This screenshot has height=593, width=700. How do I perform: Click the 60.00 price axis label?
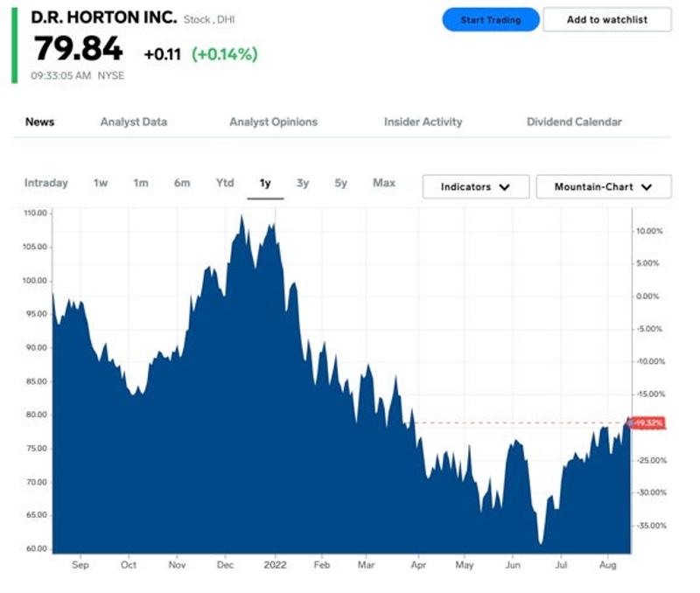[x=36, y=548]
